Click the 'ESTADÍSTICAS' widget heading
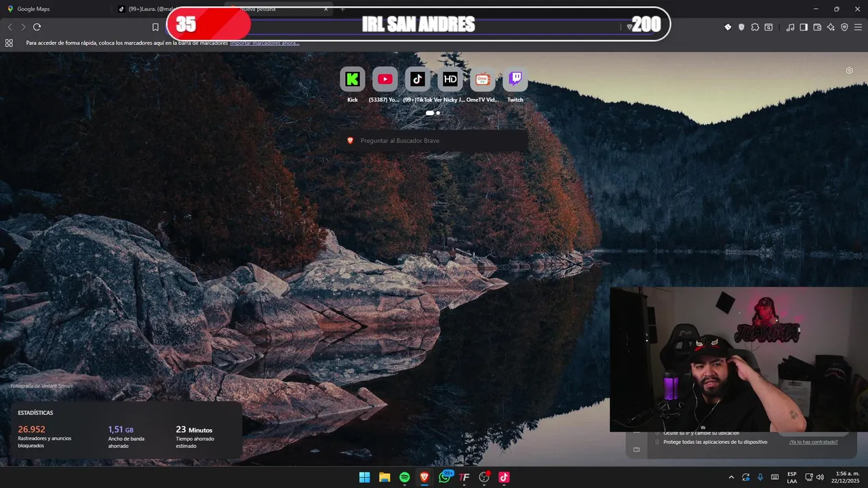Image resolution: width=868 pixels, height=488 pixels. point(35,413)
